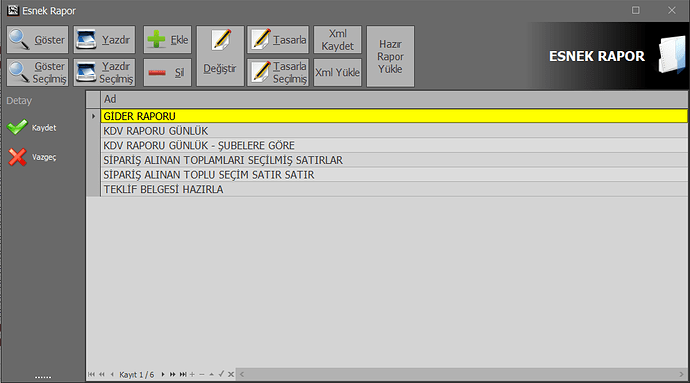
Task: Click Hazır Rapor Yükle button
Action: coord(390,56)
